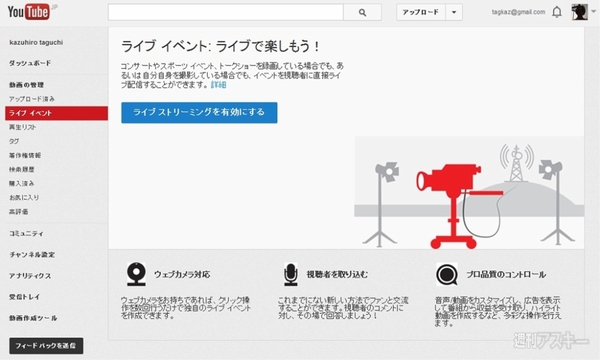Click the ライブ イベント: ライブで楽しもう！ title
This screenshot has height=360, width=600.
(x=221, y=46)
